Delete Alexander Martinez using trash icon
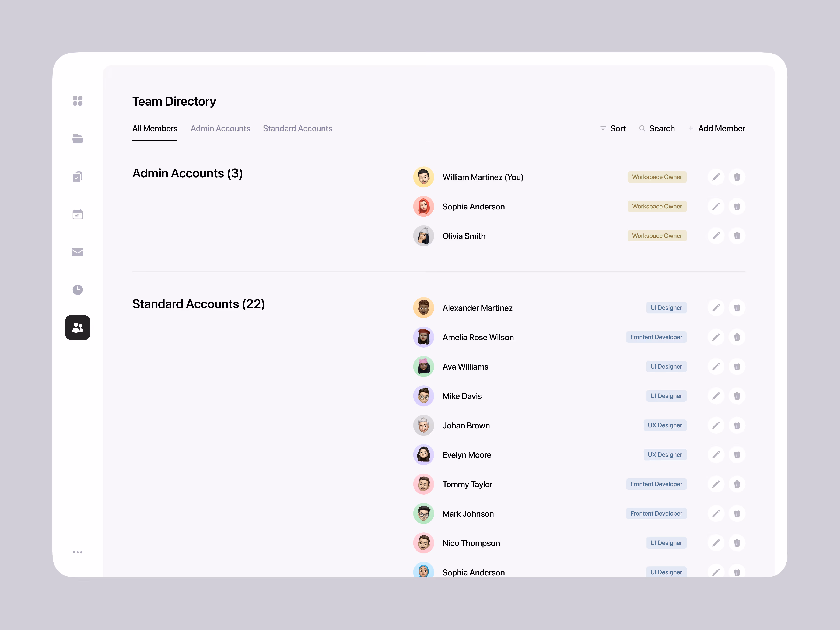This screenshot has width=840, height=630. pyautogui.click(x=737, y=308)
